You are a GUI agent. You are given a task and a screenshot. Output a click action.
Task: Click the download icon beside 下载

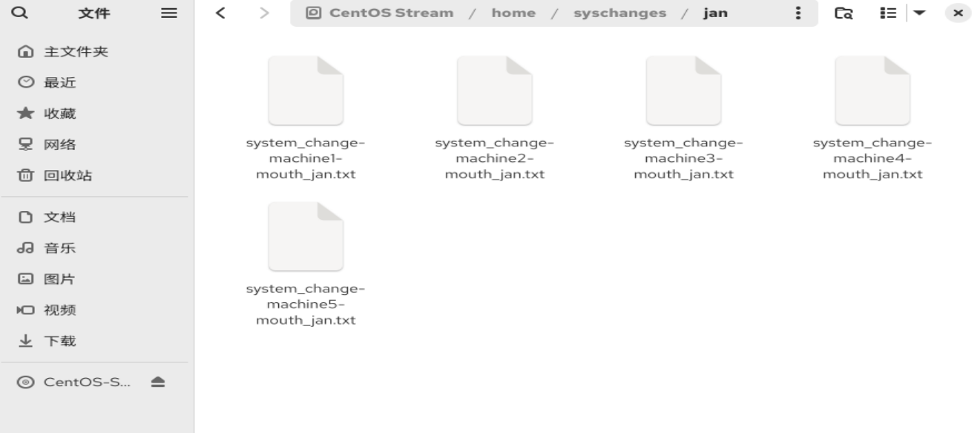pyautogui.click(x=24, y=342)
